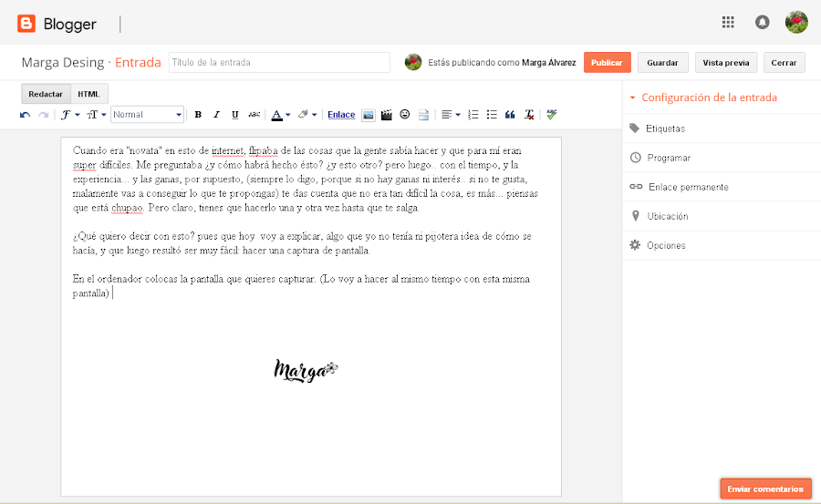The image size is (821, 504).
Task: Toggle italic formatting
Action: point(216,115)
